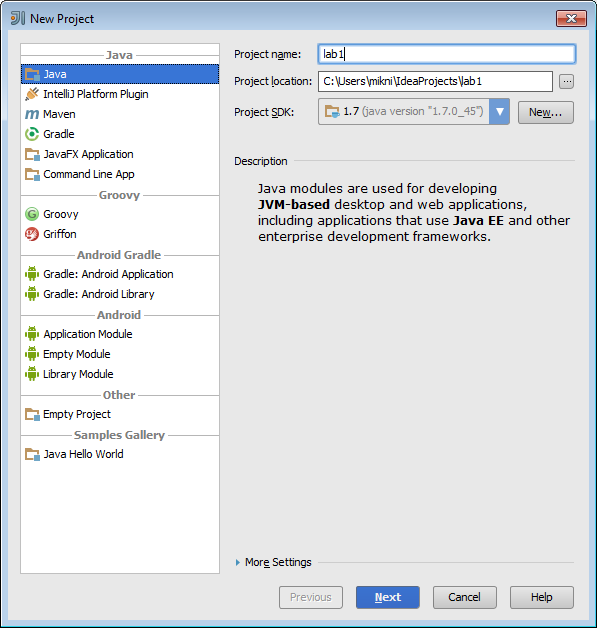Pick the Groovy project icon

(x=32, y=214)
